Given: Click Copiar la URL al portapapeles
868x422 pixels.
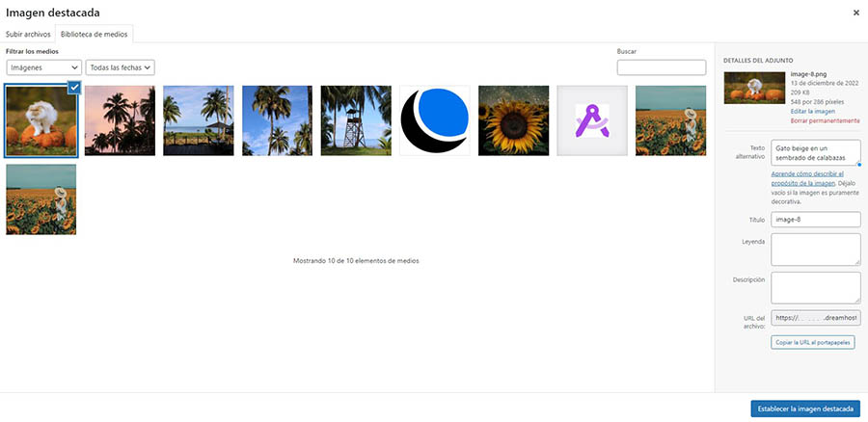Looking at the screenshot, I should point(813,342).
